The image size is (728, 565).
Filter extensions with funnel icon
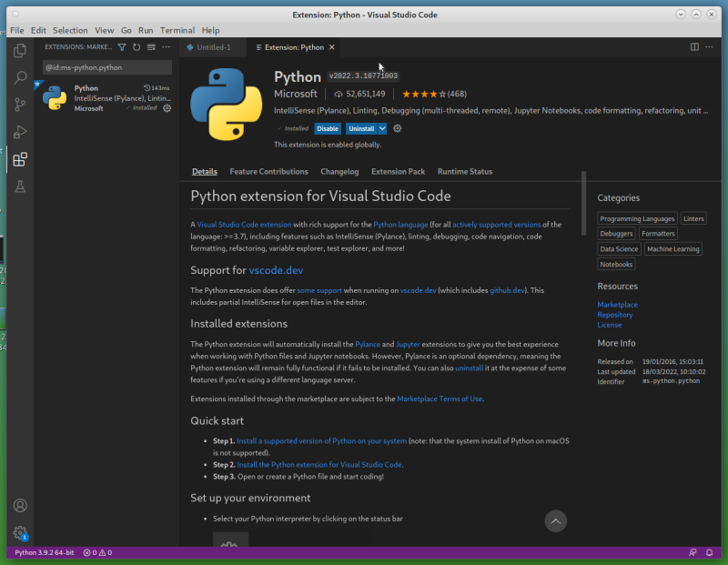point(122,47)
